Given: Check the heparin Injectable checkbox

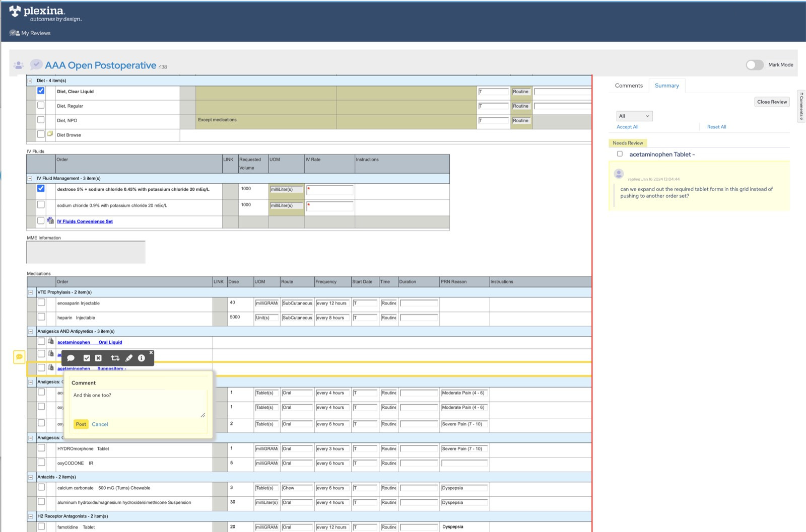Looking at the screenshot, I should point(41,317).
